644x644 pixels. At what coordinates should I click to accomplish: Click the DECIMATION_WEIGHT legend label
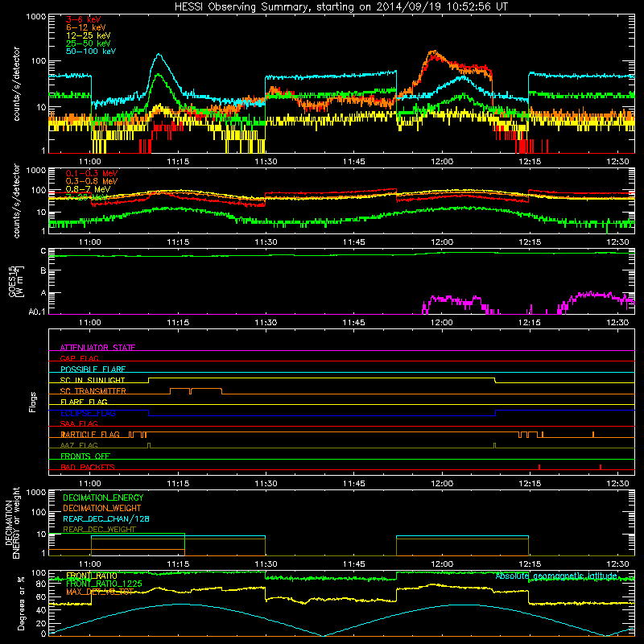pyautogui.click(x=102, y=508)
